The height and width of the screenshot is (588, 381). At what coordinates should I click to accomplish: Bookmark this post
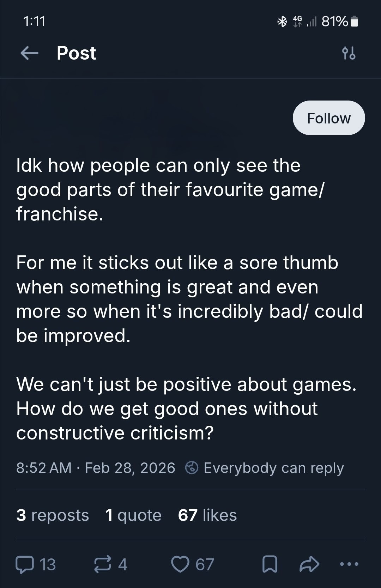coord(270,564)
